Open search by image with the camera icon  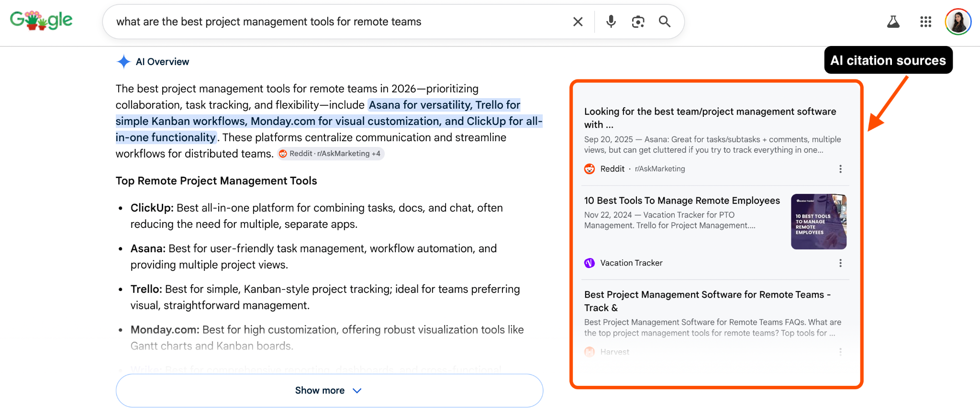[638, 22]
